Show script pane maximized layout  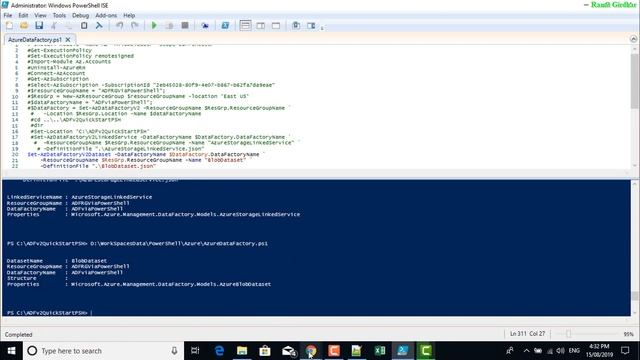coord(276,25)
